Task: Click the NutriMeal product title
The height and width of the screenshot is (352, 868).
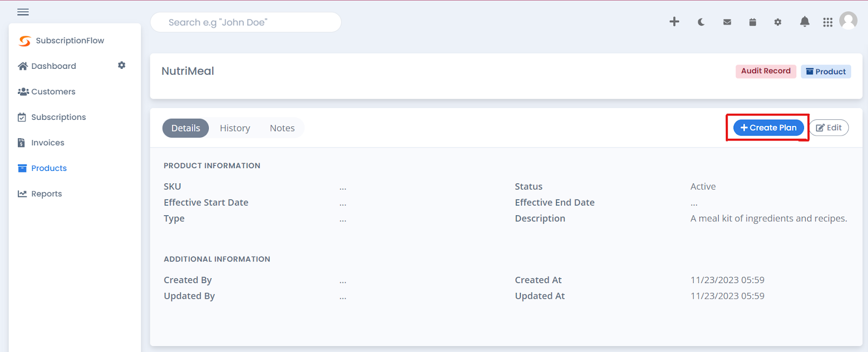Action: (x=188, y=71)
